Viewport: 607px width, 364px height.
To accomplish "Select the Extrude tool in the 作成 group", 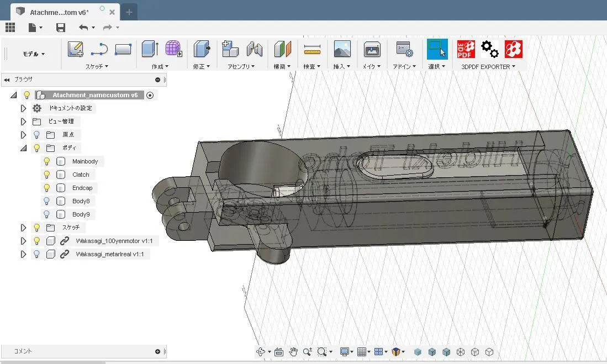I will click(x=150, y=49).
